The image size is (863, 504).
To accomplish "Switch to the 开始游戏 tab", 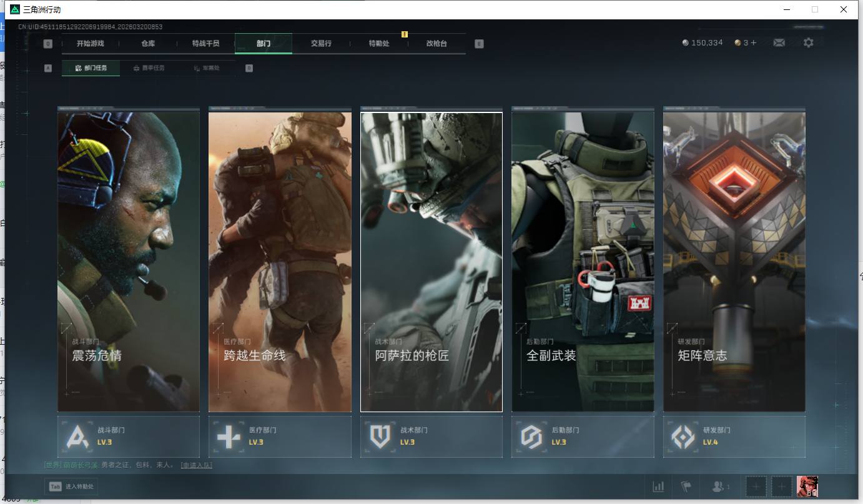I will 90,44.
